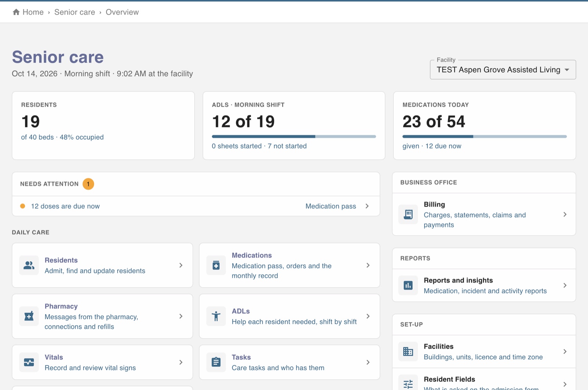588x390 pixels.
Task: Click the 12 doses are due now alert
Action: (x=65, y=206)
